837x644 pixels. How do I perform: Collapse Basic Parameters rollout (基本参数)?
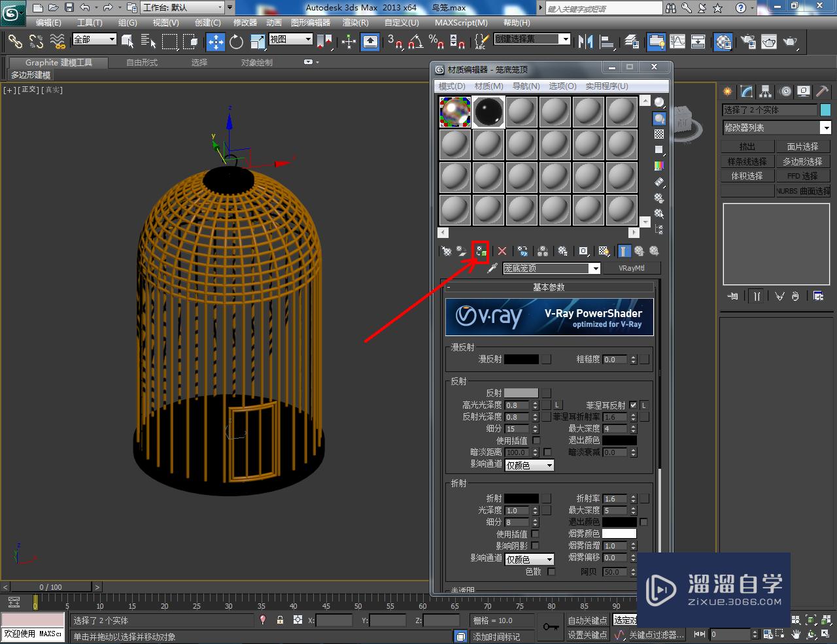click(549, 287)
